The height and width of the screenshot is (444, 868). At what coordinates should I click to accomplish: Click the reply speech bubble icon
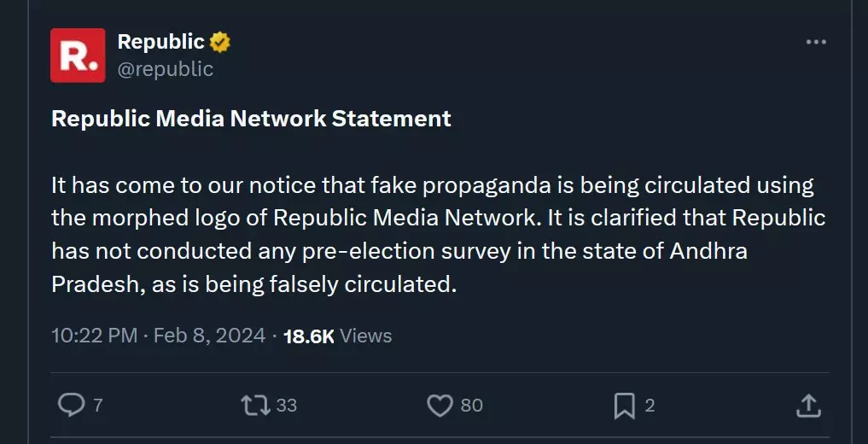[x=70, y=405]
